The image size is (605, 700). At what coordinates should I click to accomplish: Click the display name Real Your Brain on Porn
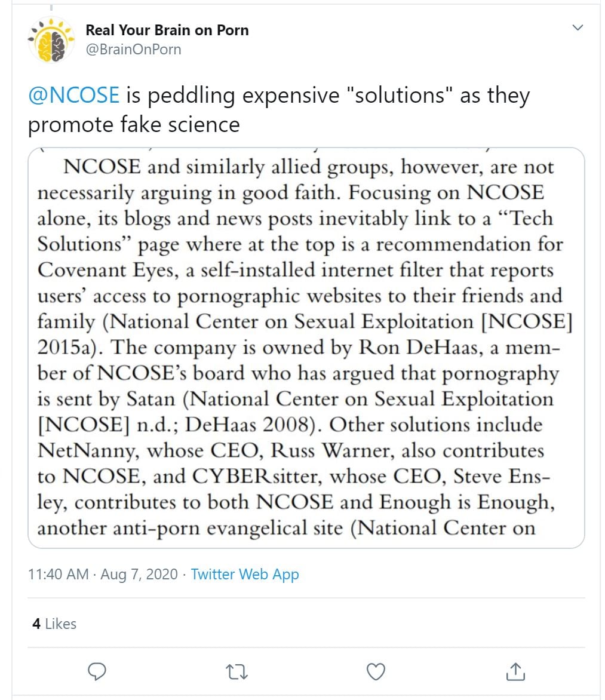167,30
